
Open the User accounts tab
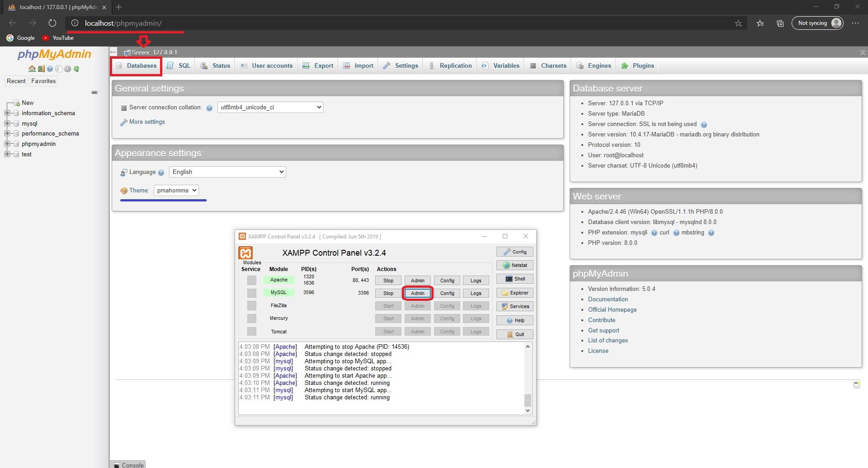[266, 66]
